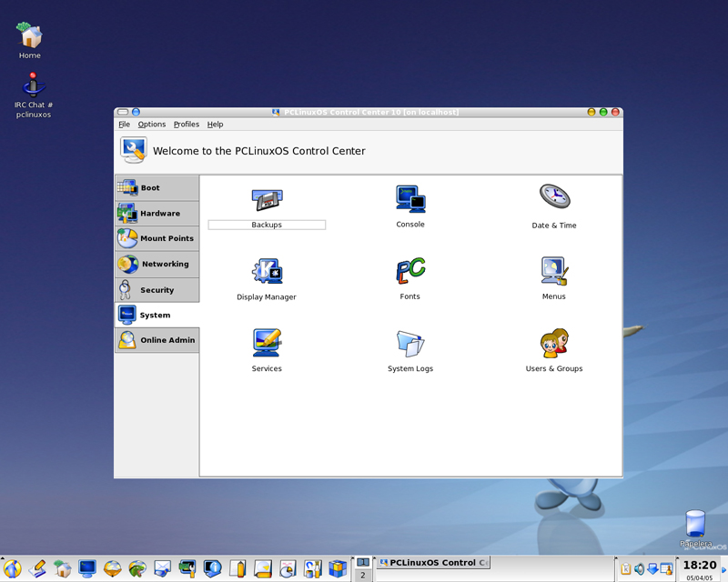Open the System Logs icon
728x582 pixels.
410,344
